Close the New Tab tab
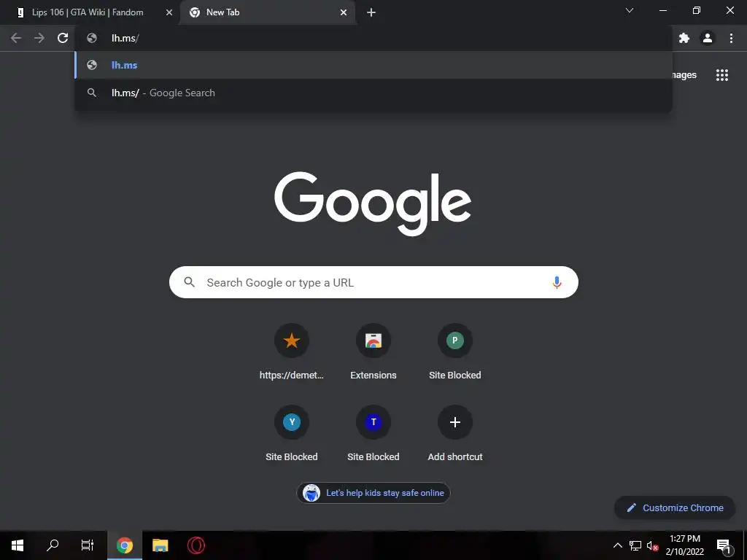 point(344,12)
